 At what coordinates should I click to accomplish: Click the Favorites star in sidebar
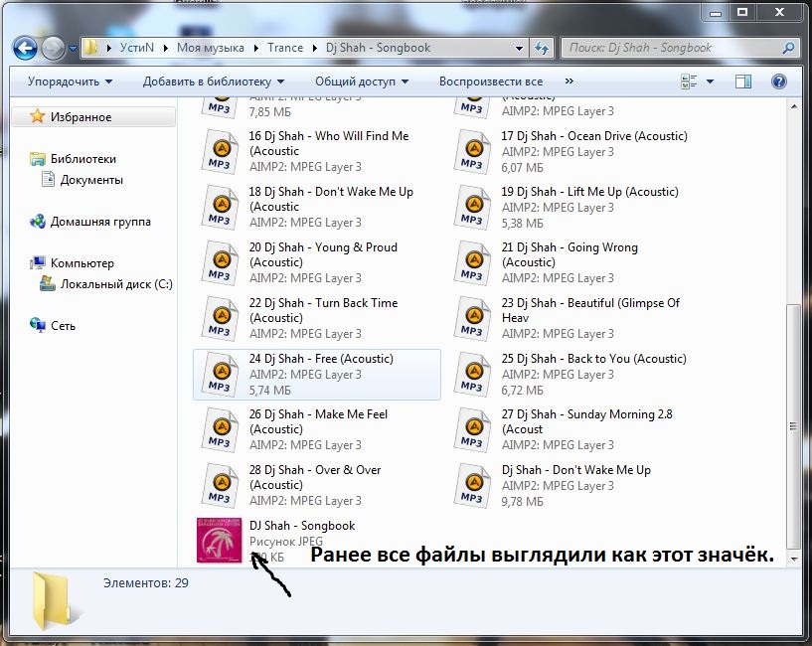[38, 117]
